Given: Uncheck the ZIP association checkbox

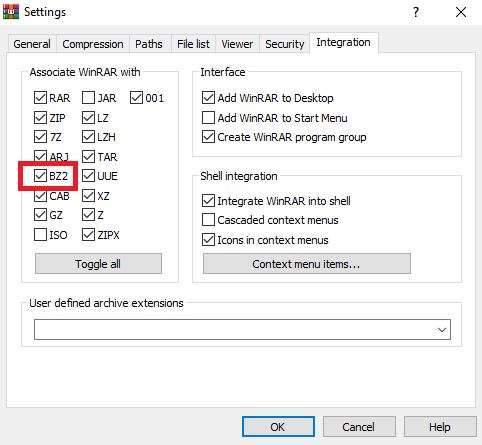Looking at the screenshot, I should pos(40,118).
